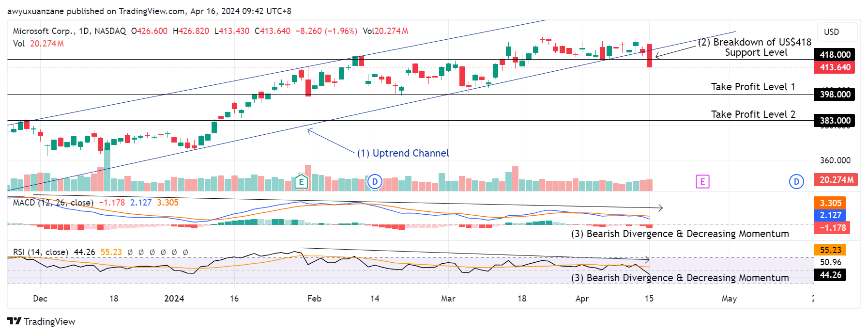The image size is (868, 334).
Task: Click the blue D dividend marker near Feb 14
Action: click(375, 182)
